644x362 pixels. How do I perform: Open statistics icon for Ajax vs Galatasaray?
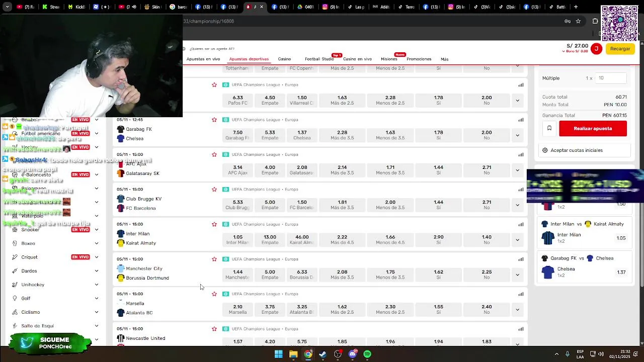point(521,155)
